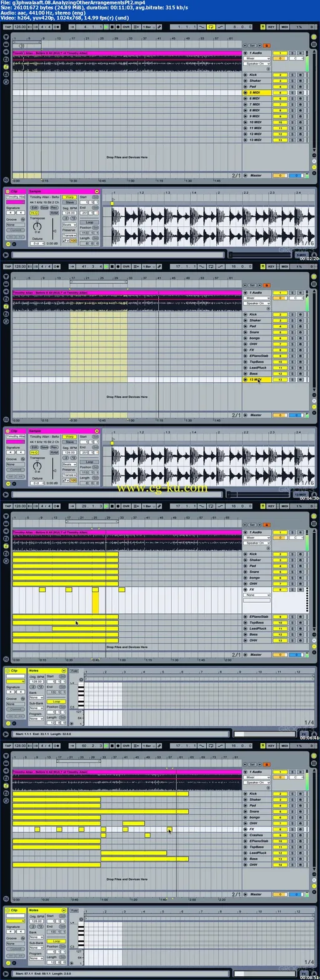Click the Loop button in bottom frame clip

[56, 941]
